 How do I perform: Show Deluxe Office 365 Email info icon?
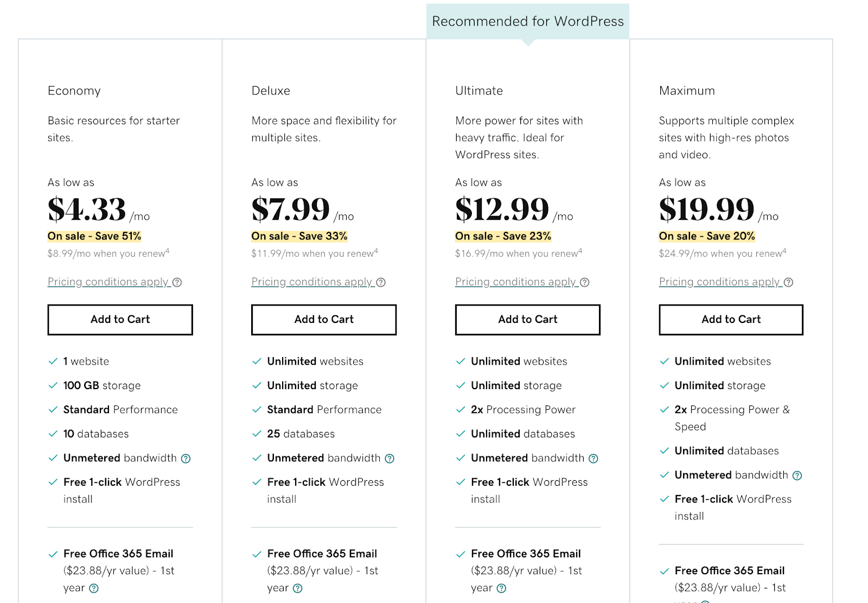click(x=298, y=588)
